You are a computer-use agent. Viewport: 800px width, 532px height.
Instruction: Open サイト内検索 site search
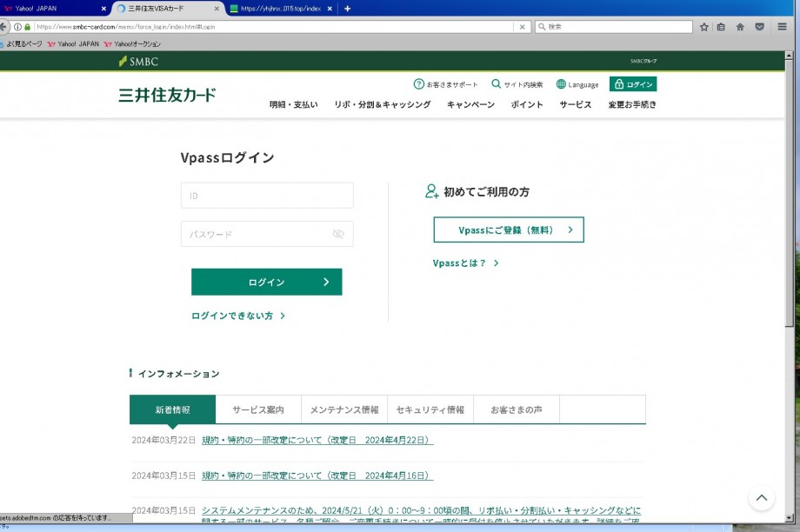[x=517, y=84]
